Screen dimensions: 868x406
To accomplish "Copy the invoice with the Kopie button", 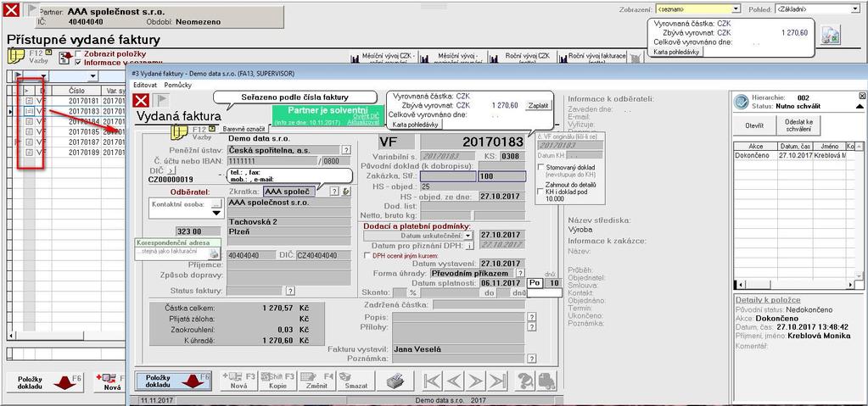I will (x=277, y=381).
